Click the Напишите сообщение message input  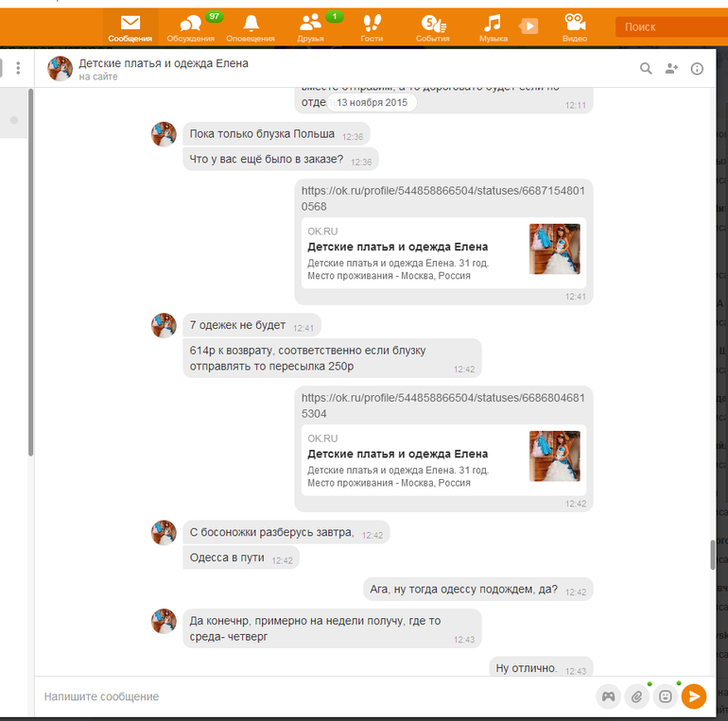(x=312, y=696)
